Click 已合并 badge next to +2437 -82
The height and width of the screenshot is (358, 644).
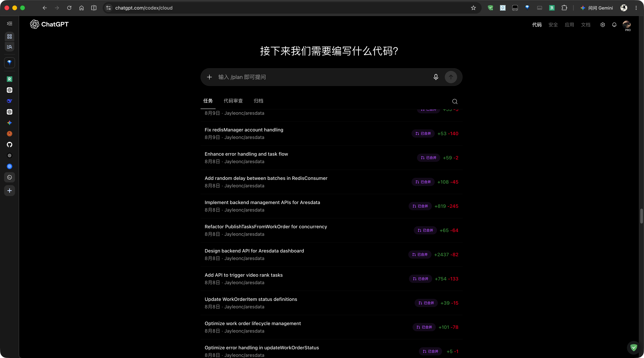[420, 255]
